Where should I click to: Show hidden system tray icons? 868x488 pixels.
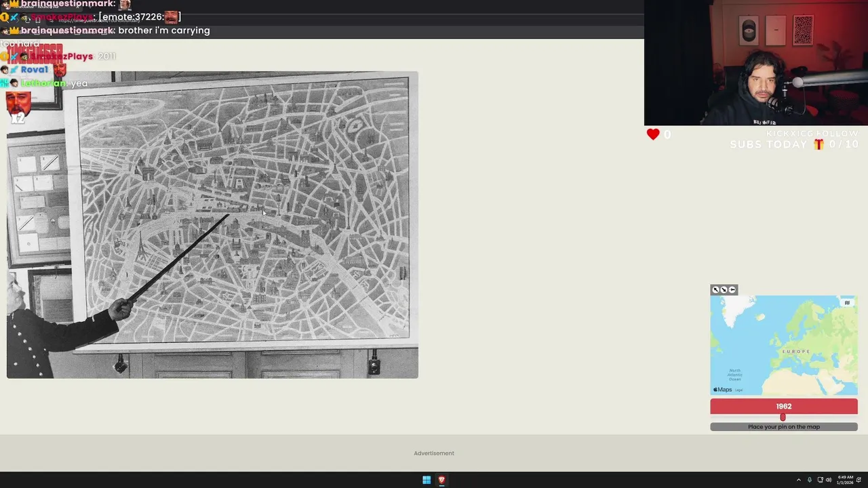(x=799, y=480)
